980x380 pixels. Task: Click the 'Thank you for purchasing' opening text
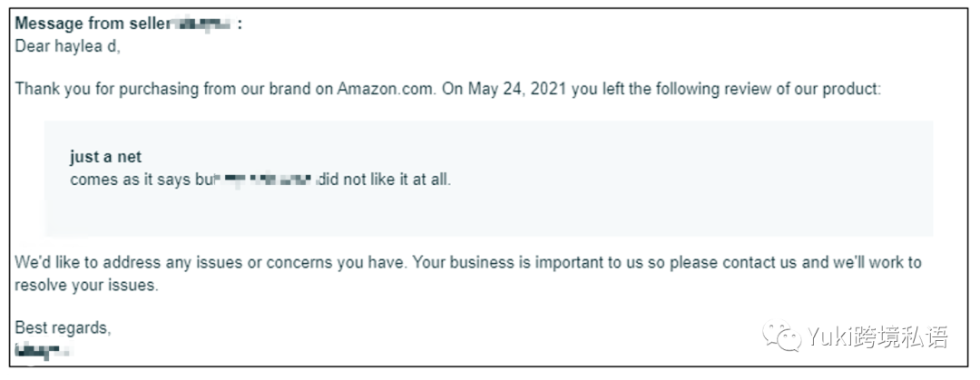tap(107, 89)
